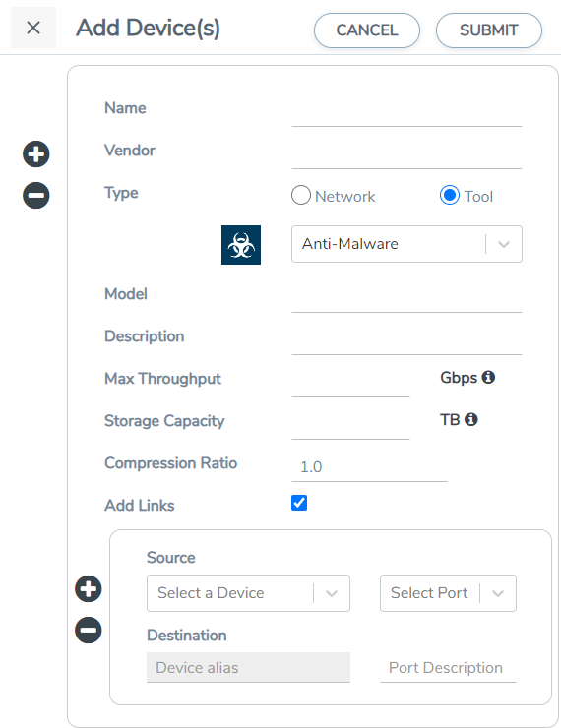Uncheck the Add Links checkbox
This screenshot has height=728, width=561.
coord(299,503)
